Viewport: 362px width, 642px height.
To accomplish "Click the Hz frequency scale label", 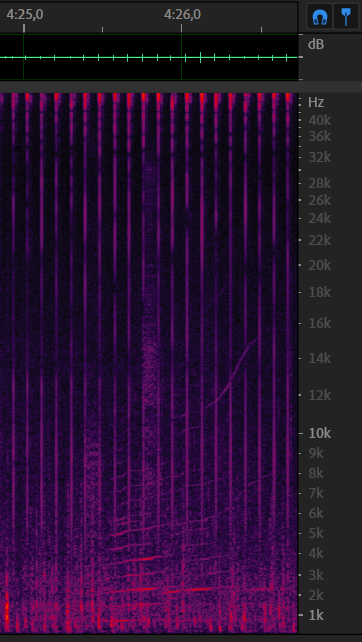I will (x=316, y=102).
